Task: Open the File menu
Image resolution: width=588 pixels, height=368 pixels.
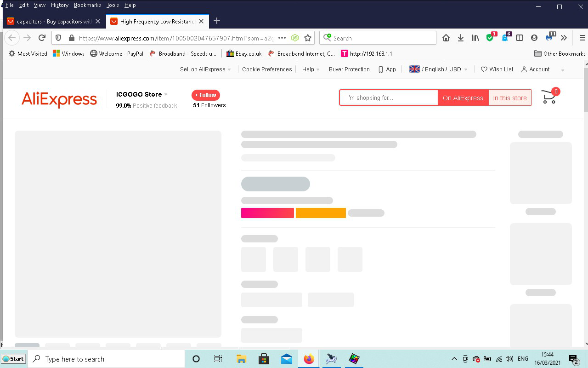Action: pyautogui.click(x=10, y=5)
